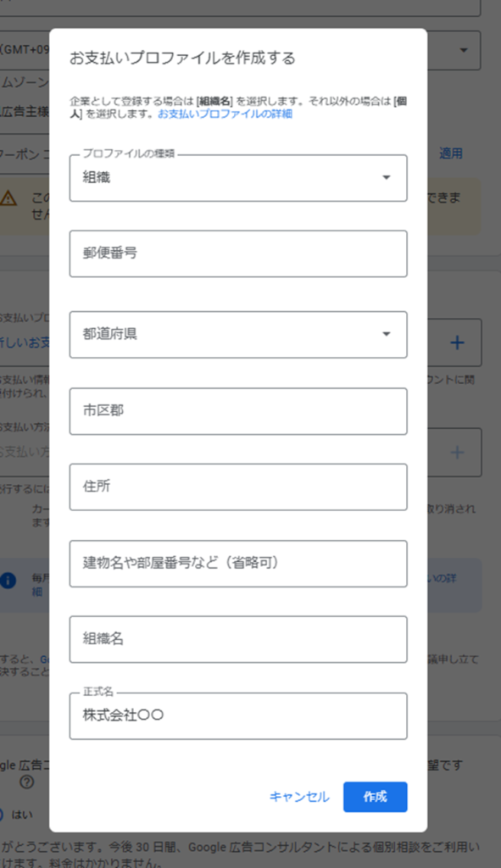Click the 正式名 field containing 株式会社〇〇

coord(238,715)
